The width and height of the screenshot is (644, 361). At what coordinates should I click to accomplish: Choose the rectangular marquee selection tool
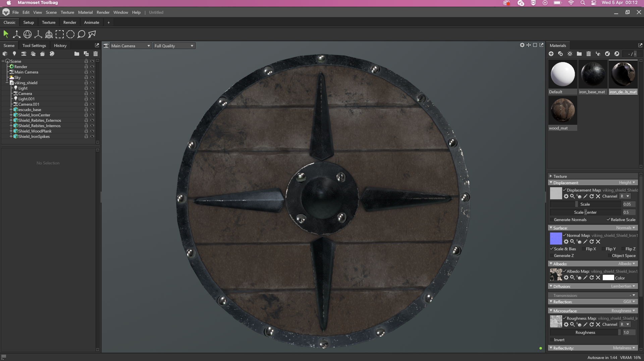point(60,34)
